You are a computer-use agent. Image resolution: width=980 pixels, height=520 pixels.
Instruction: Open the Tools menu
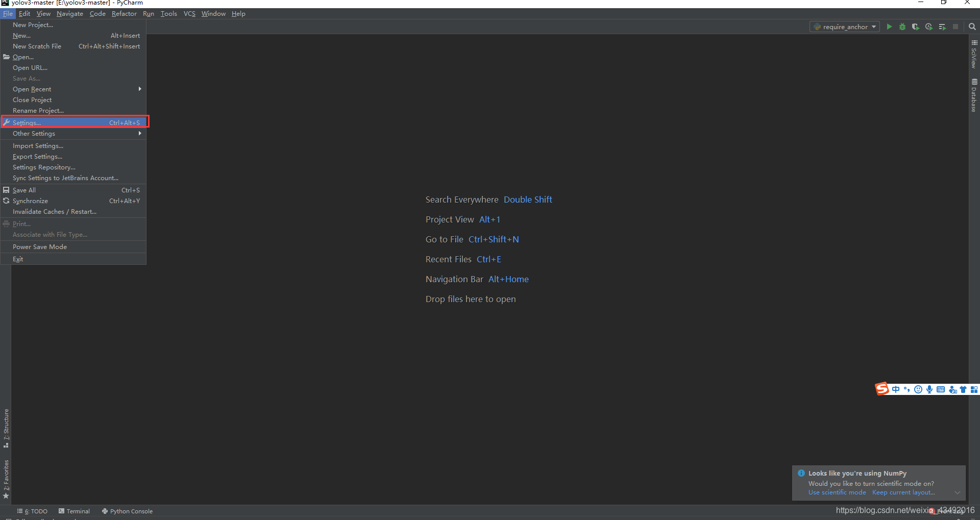(x=168, y=13)
